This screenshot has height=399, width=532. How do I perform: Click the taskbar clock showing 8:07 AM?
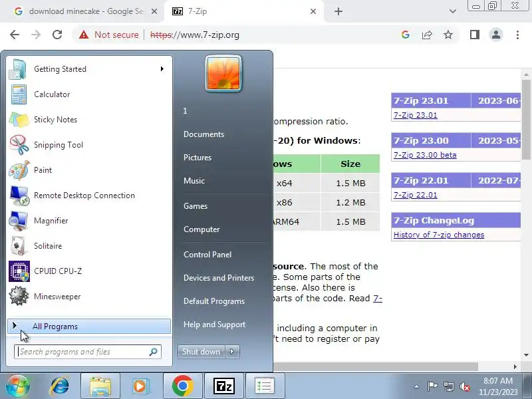coord(498,386)
